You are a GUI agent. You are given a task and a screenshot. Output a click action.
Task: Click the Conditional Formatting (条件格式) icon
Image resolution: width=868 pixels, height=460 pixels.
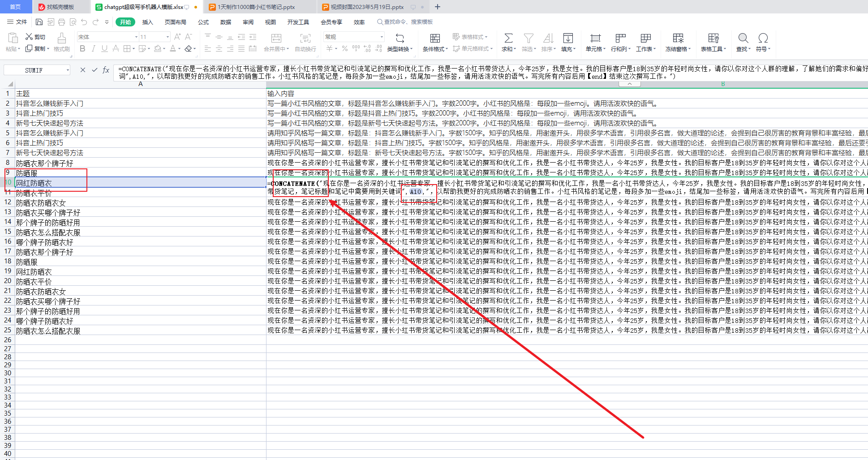[x=435, y=39]
